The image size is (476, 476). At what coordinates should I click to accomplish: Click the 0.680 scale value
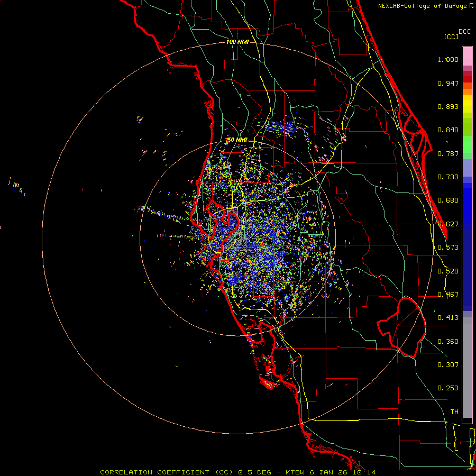click(448, 200)
